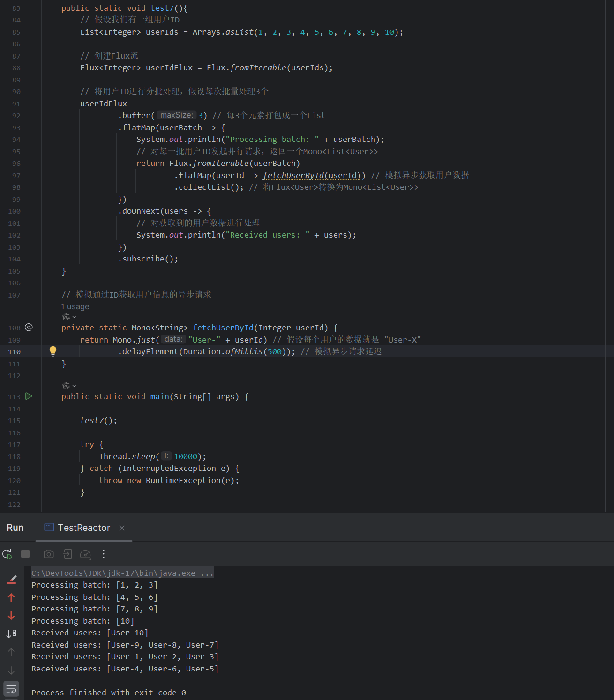
Task: Click the red down arrow in console sidebar
Action: coord(11,616)
